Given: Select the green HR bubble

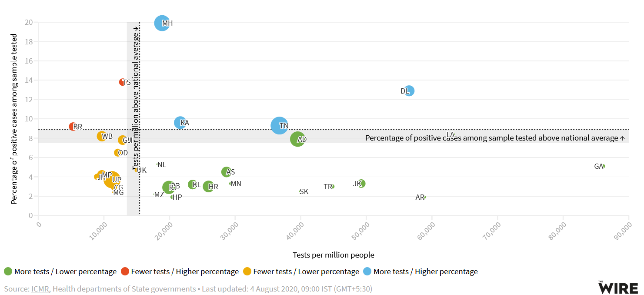Looking at the screenshot, I should pos(208,187).
